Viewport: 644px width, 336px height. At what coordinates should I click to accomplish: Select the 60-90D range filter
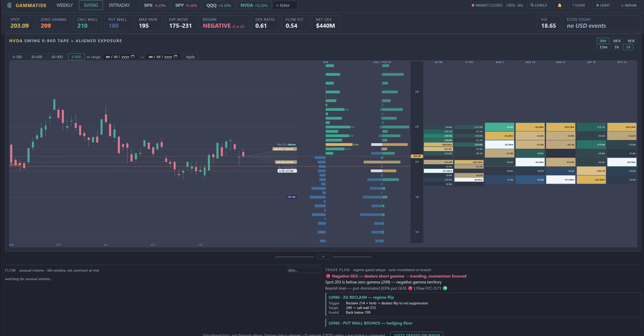[57, 57]
